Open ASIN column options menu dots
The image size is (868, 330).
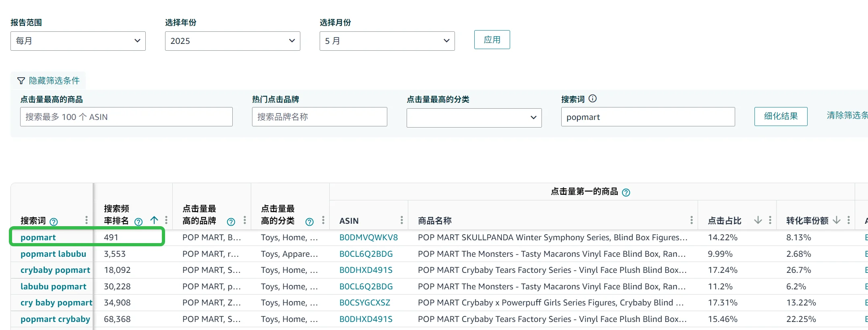(x=401, y=220)
